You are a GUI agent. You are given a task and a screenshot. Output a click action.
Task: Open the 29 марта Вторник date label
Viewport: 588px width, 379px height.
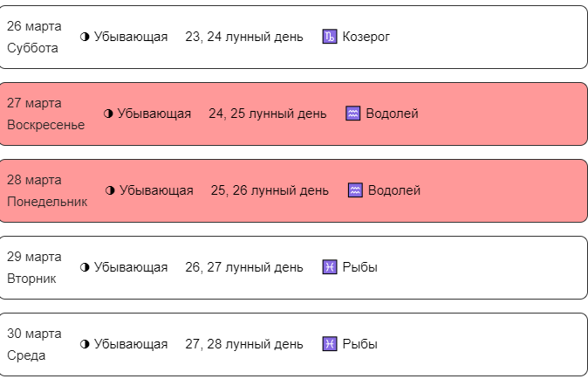[x=34, y=267]
